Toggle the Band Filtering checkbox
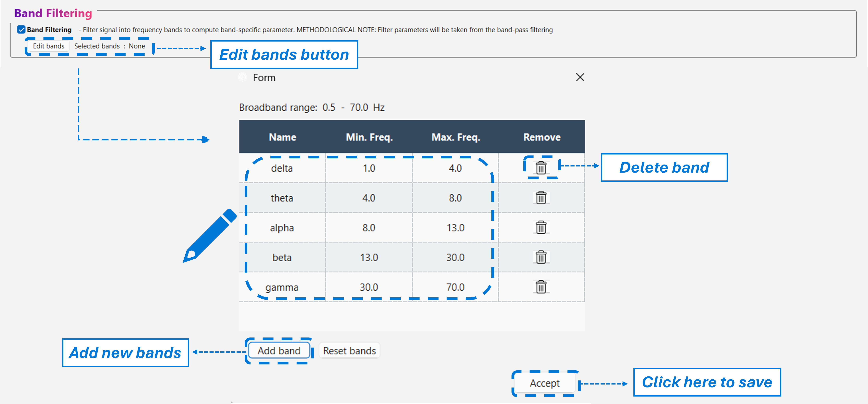The image size is (868, 404). (20, 30)
